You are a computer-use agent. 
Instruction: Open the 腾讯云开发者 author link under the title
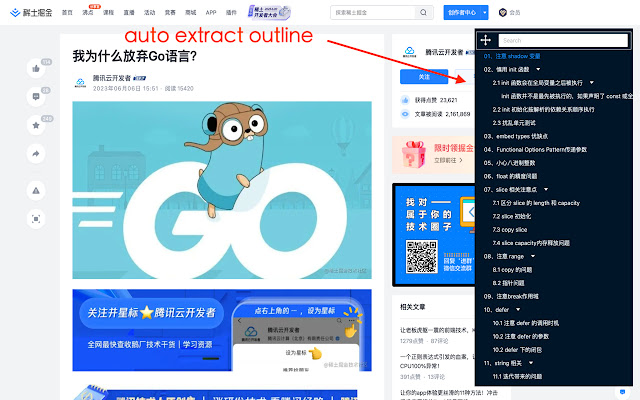click(x=111, y=78)
